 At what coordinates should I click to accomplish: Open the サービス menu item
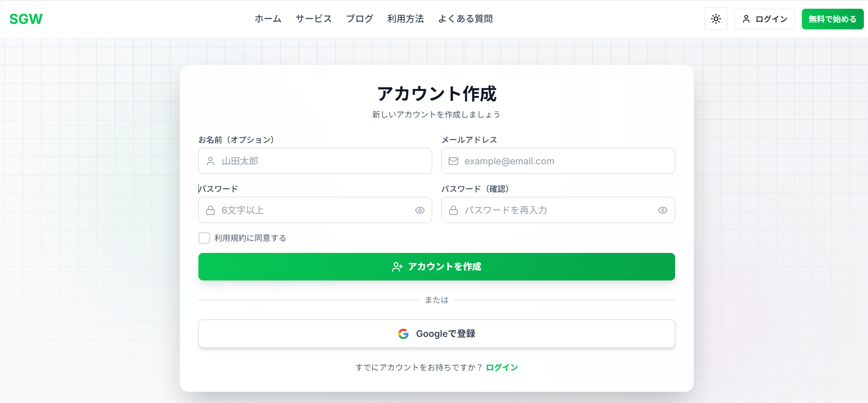click(314, 19)
